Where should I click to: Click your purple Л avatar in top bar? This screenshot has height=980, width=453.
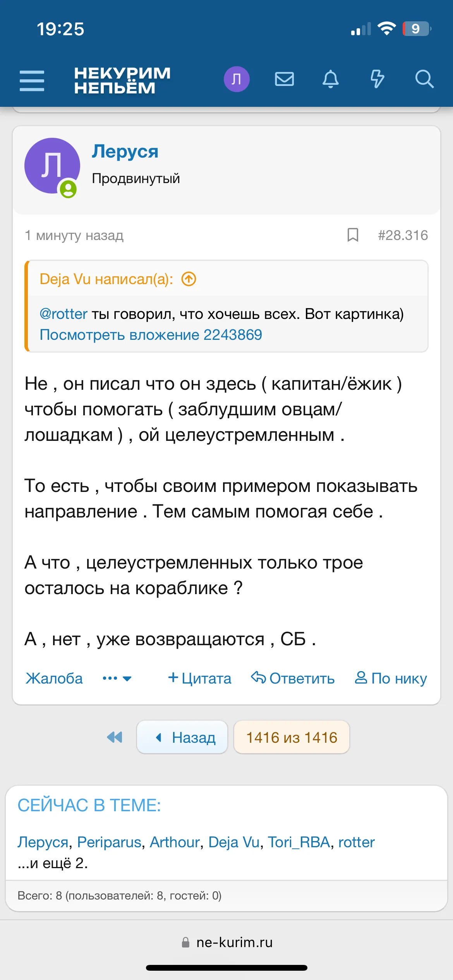237,79
